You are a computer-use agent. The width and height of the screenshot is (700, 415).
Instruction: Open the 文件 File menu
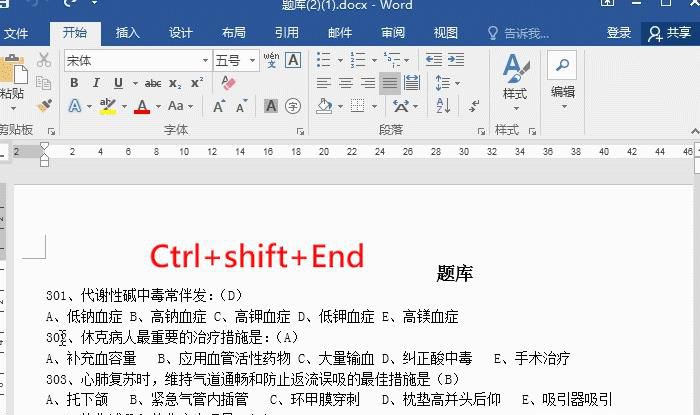point(16,33)
